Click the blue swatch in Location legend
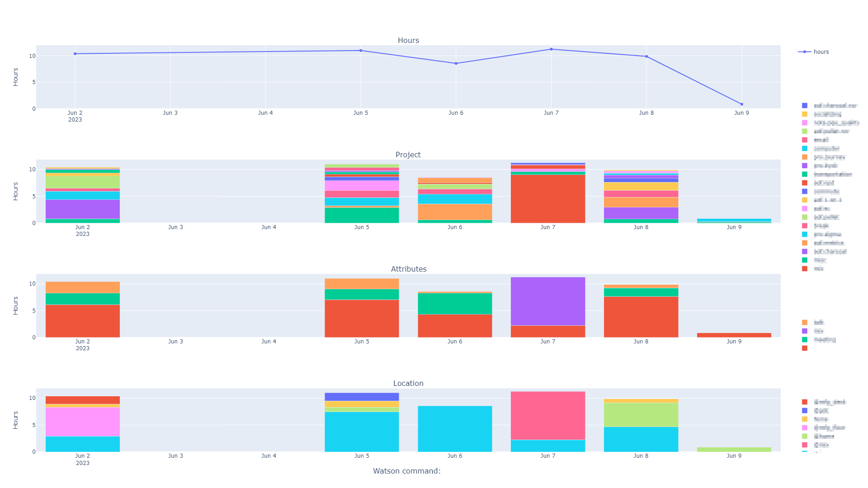This screenshot has height=488, width=868. (x=805, y=411)
